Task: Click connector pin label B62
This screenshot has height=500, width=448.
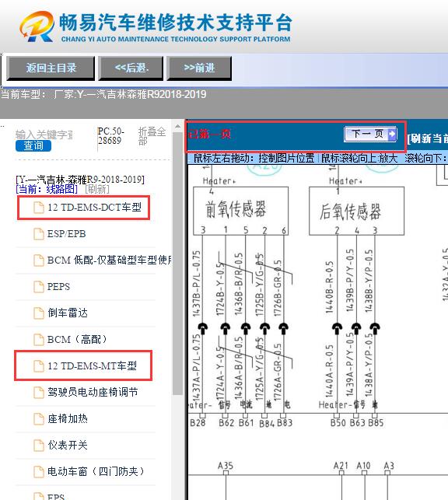Action: coord(226,423)
